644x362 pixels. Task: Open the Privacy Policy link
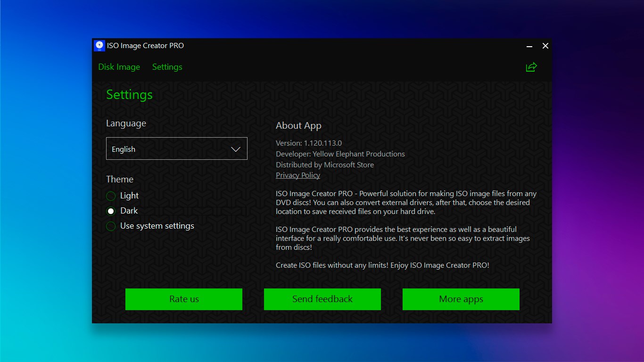click(x=298, y=175)
